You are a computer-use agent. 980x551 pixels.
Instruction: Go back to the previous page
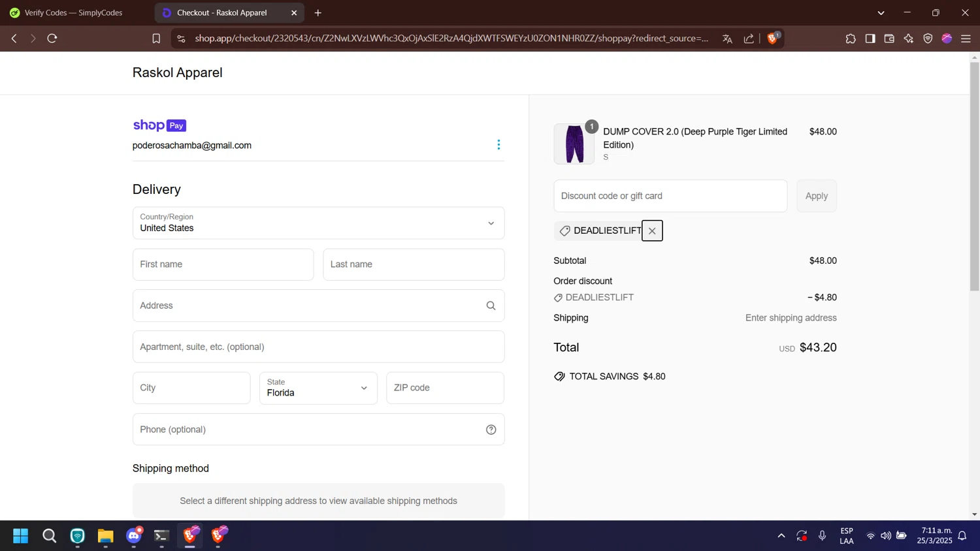click(14, 39)
